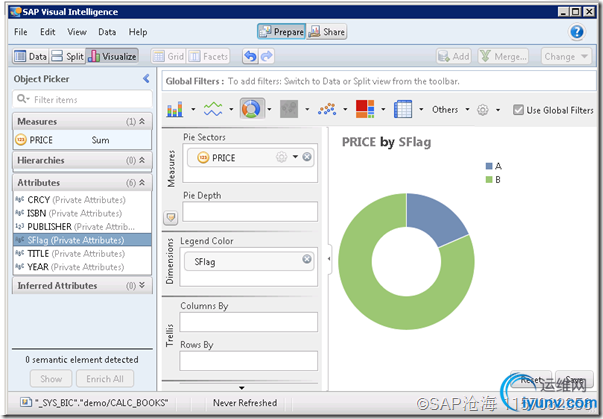Open the File menu
Image resolution: width=603 pixels, height=419 pixels.
tap(21, 32)
